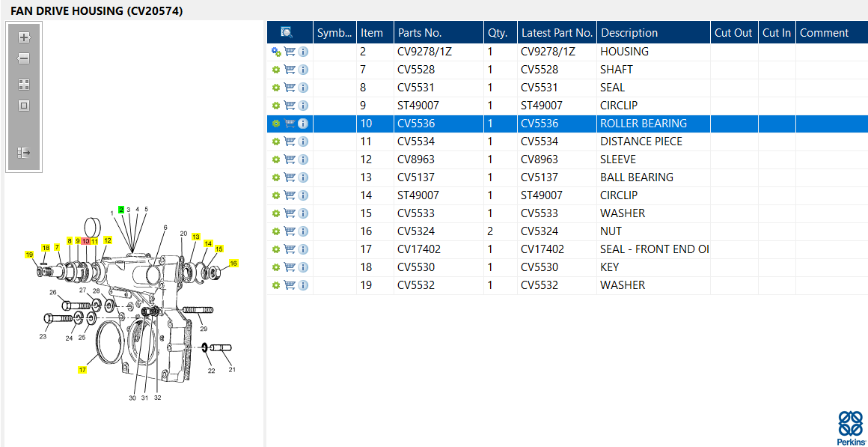Add SHAFT CV5528 to cart
Screen dimensions: 868x447
tap(290, 70)
